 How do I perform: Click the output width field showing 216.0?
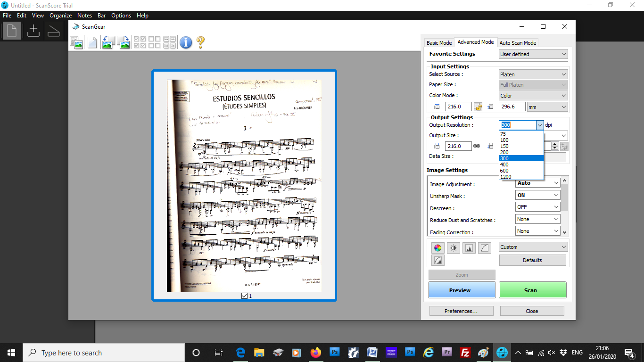click(x=458, y=146)
